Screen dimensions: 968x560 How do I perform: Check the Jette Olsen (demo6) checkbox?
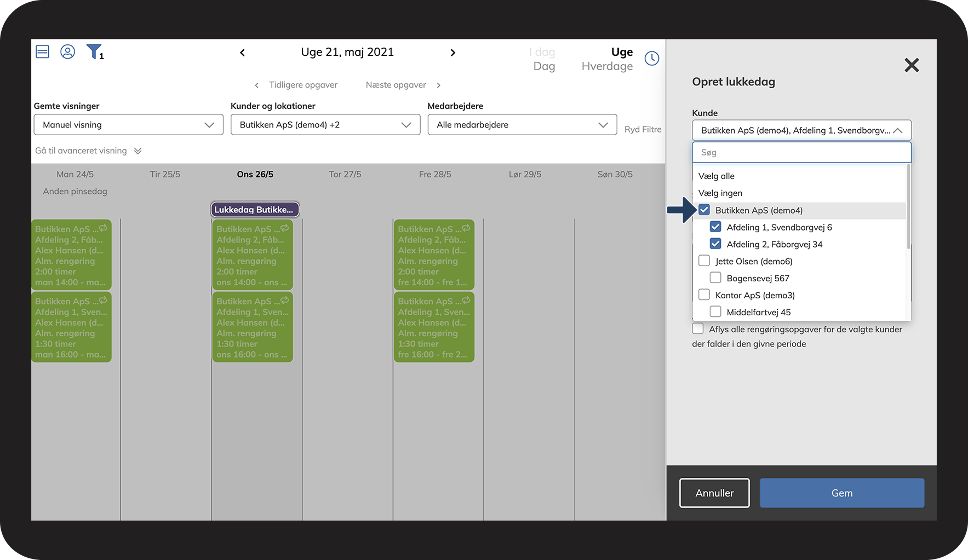pos(704,261)
